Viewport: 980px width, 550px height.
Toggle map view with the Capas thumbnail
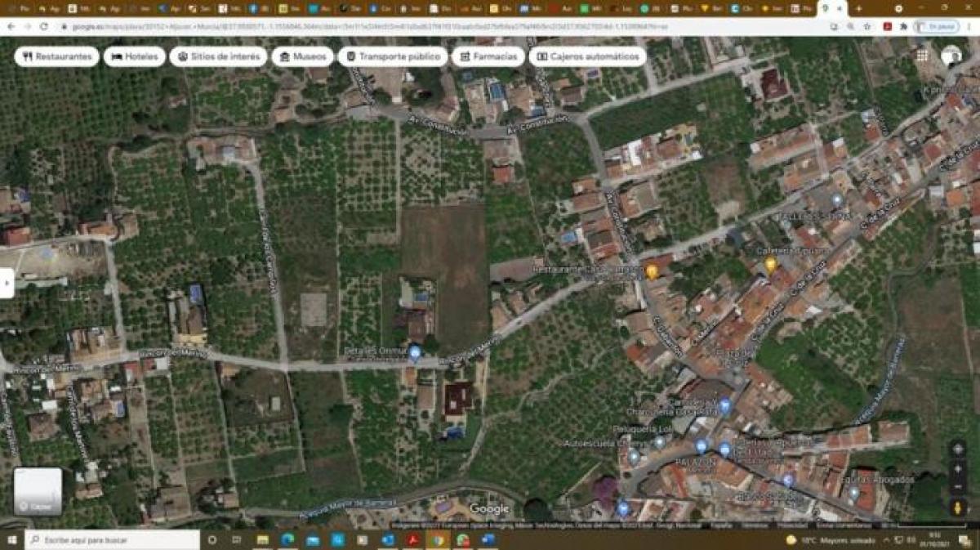pos(38,488)
